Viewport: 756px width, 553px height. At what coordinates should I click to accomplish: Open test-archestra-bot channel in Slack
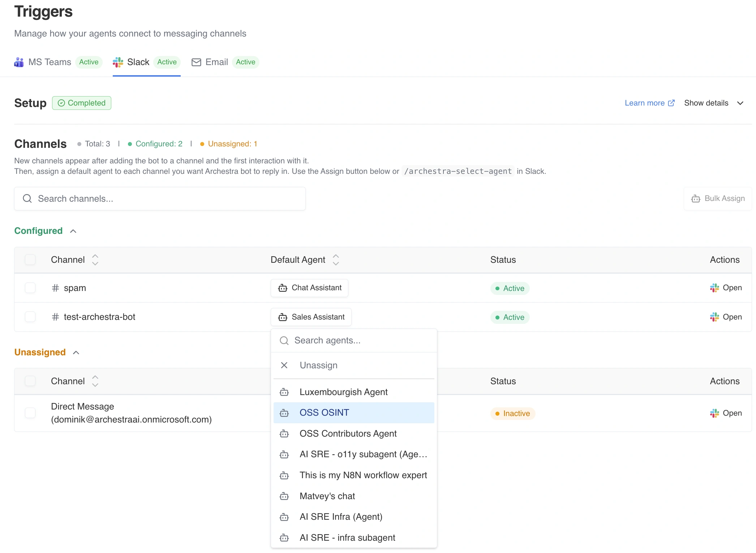pos(726,317)
